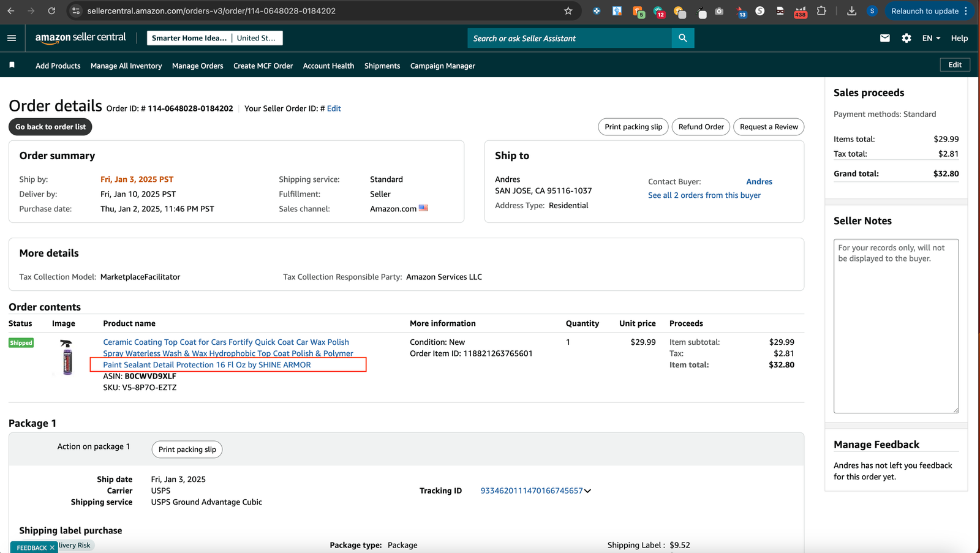Open the EN language dropdown

931,38
